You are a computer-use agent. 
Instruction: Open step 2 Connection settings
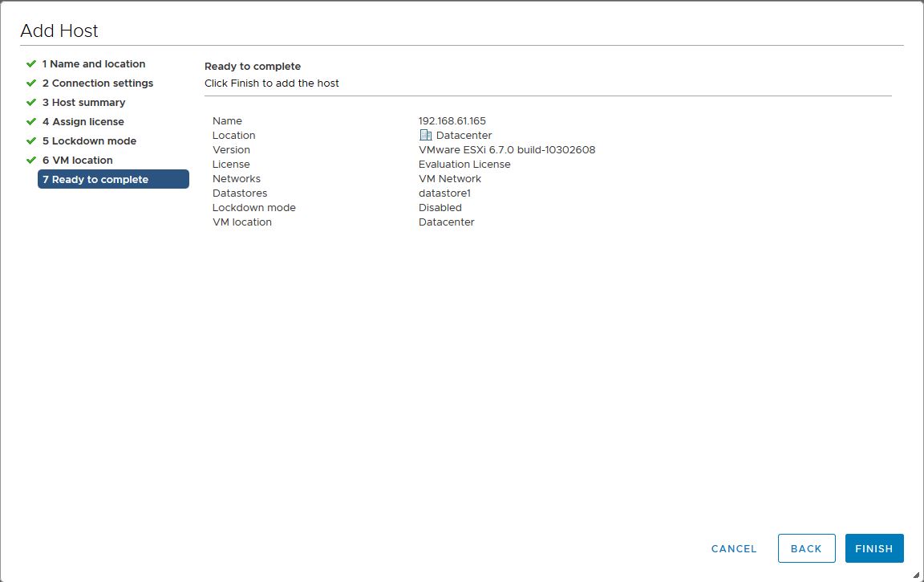[98, 83]
